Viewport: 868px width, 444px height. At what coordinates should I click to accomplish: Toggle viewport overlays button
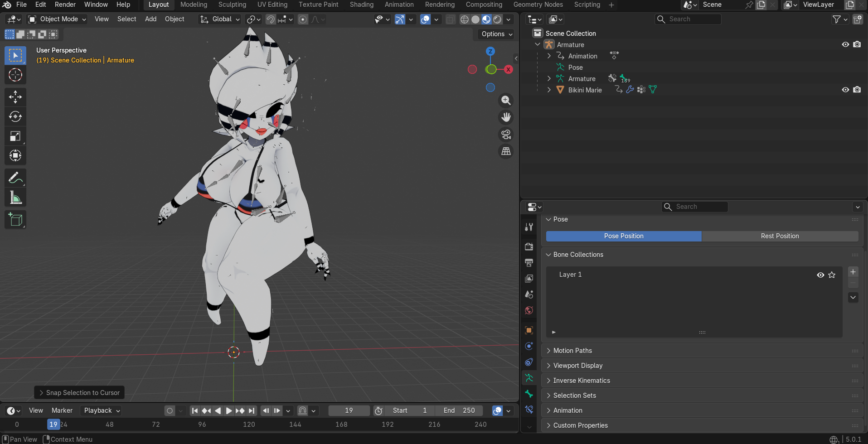(425, 19)
